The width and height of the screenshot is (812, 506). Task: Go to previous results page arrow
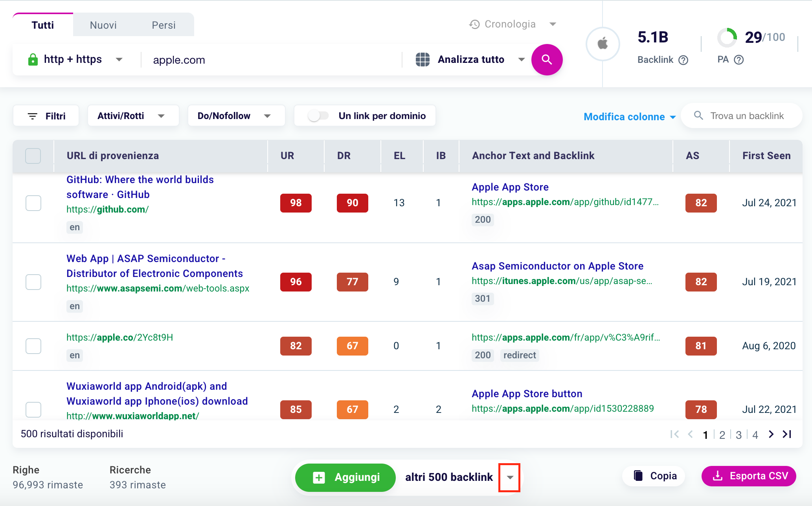[691, 434]
